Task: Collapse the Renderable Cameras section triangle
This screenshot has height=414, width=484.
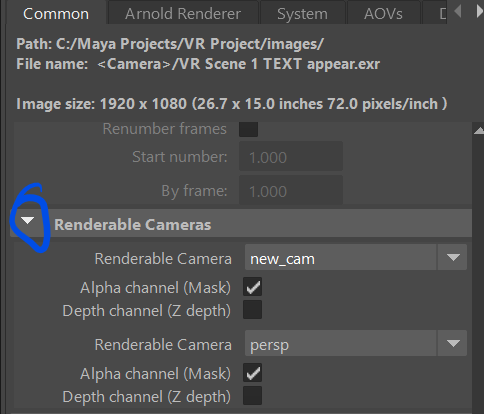Action: (27, 220)
